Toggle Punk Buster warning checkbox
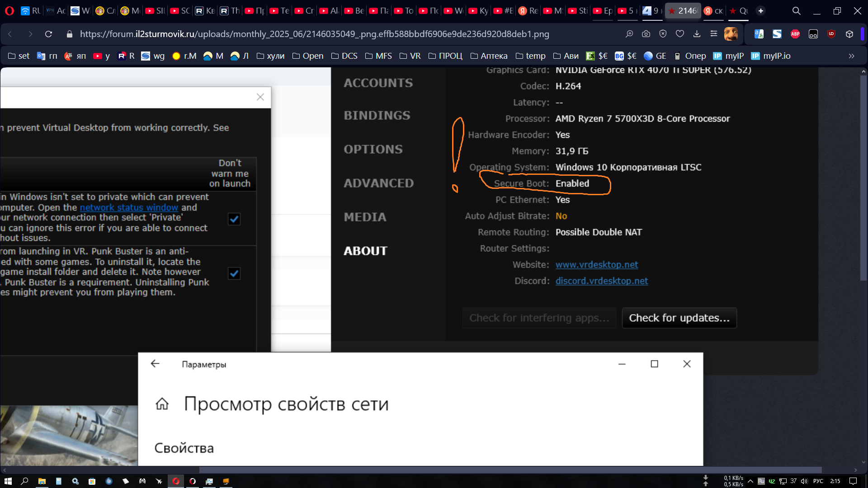868x488 pixels. tap(234, 273)
